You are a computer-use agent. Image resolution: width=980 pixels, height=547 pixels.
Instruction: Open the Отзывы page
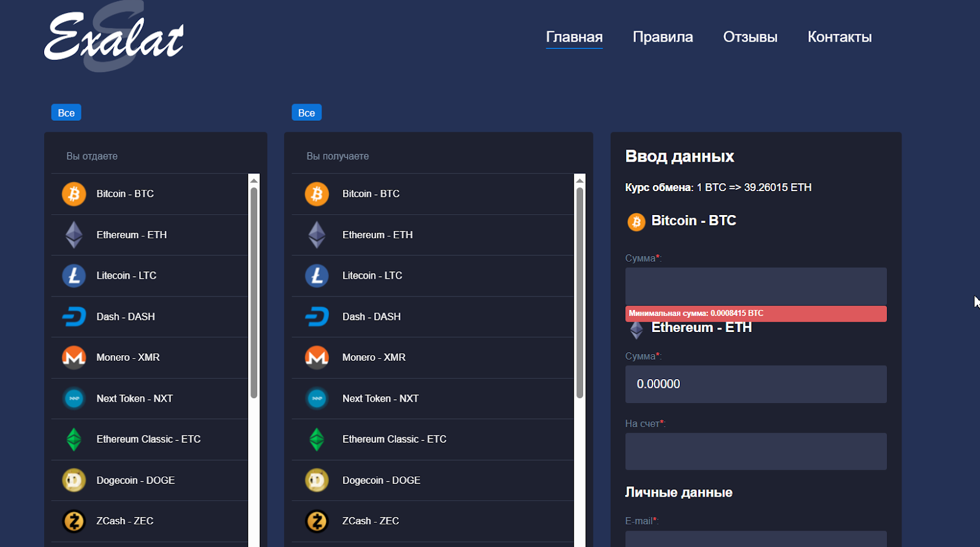(750, 37)
